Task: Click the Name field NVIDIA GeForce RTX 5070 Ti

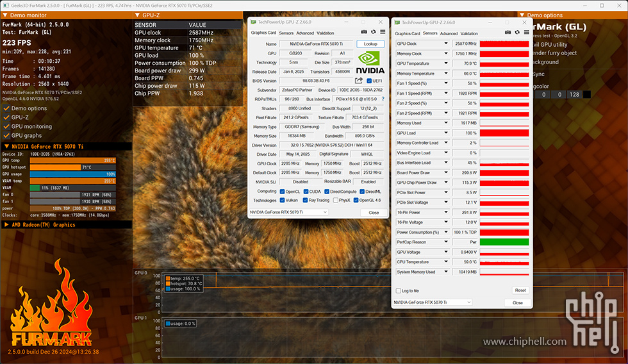Action: (316, 44)
